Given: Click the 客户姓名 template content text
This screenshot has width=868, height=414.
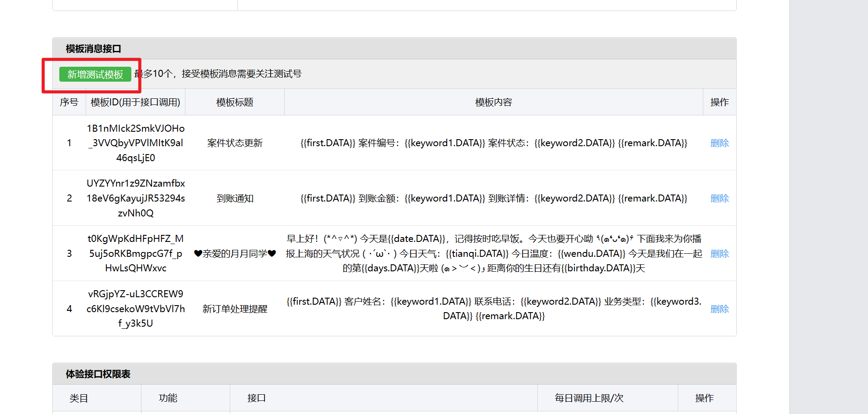Looking at the screenshot, I should (494, 309).
